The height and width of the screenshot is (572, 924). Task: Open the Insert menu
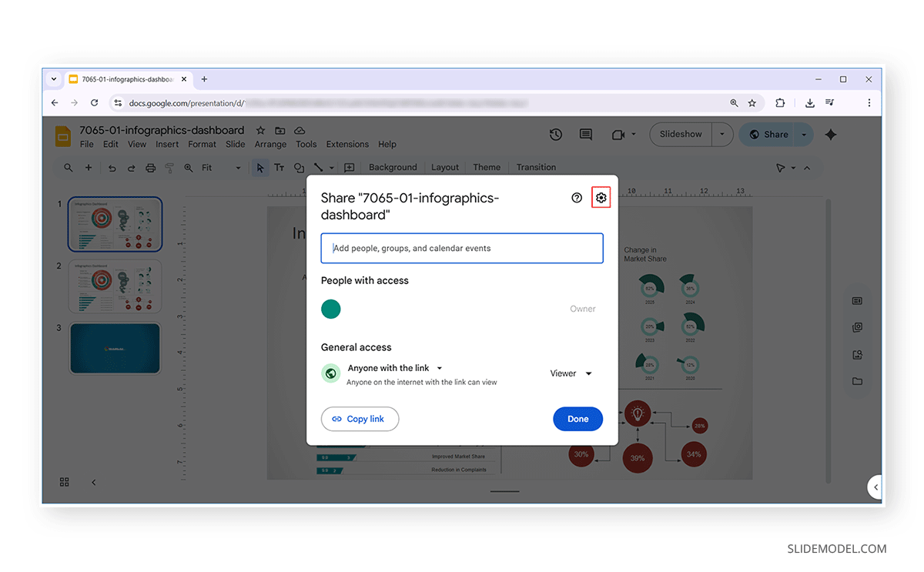coord(167,143)
